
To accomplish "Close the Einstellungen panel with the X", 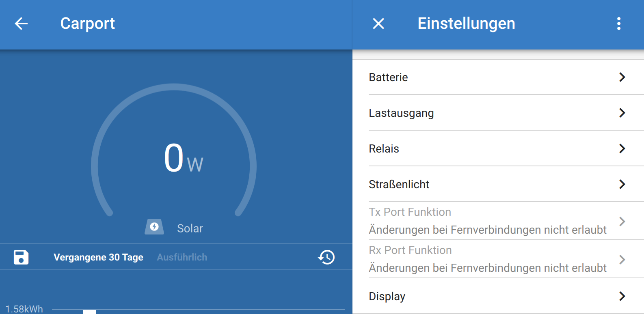I will [x=378, y=24].
